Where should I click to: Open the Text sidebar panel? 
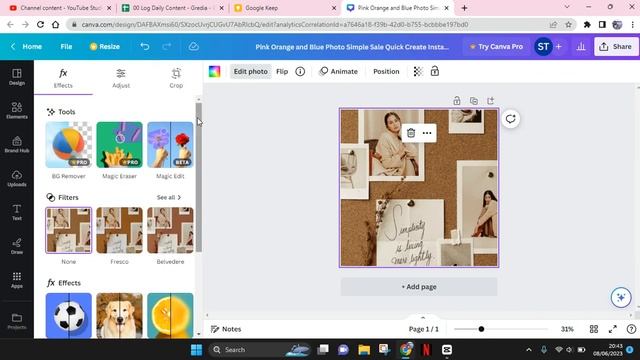17,212
